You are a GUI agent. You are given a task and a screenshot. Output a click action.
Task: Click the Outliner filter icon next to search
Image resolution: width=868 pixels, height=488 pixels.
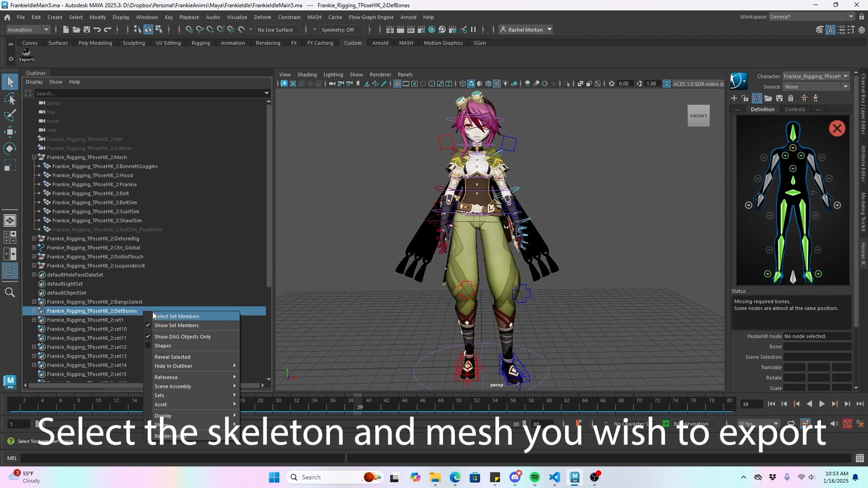pyautogui.click(x=28, y=94)
